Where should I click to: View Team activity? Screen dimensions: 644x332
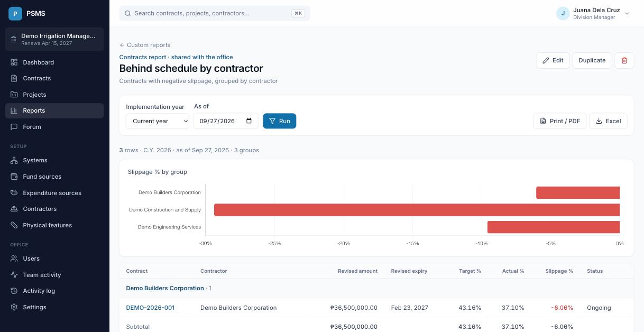[x=54, y=275]
